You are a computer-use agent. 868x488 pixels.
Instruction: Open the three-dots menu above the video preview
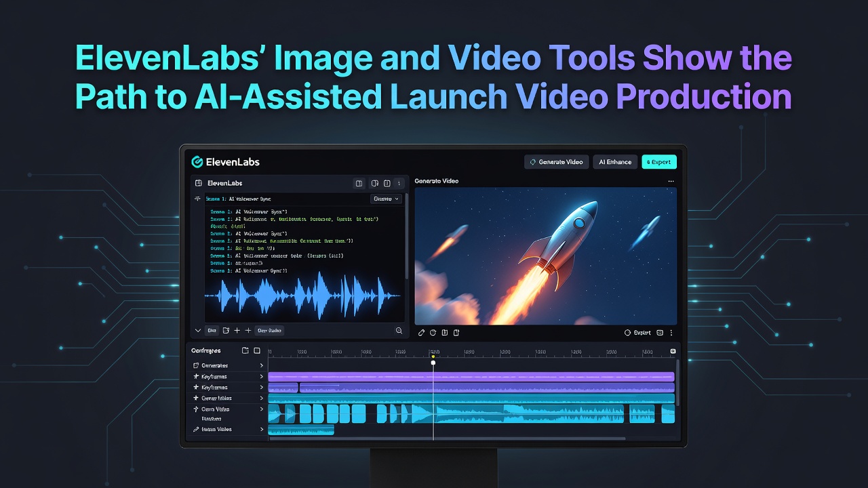click(x=671, y=182)
